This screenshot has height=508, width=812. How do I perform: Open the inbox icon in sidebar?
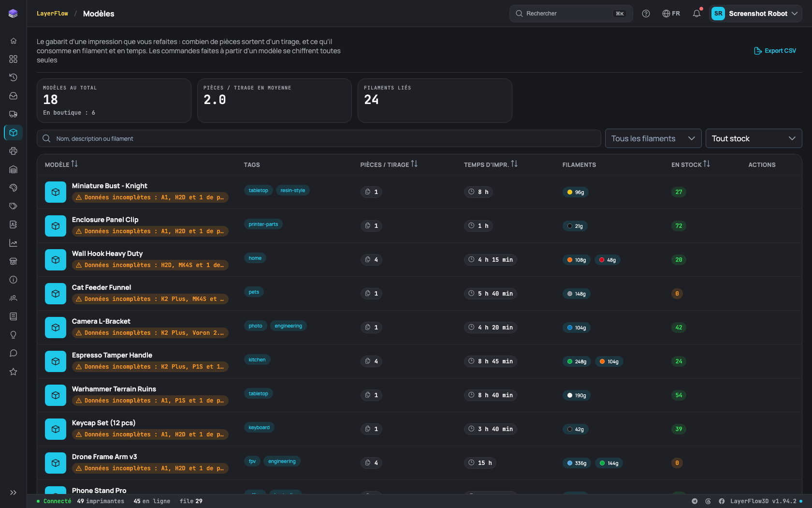13,96
